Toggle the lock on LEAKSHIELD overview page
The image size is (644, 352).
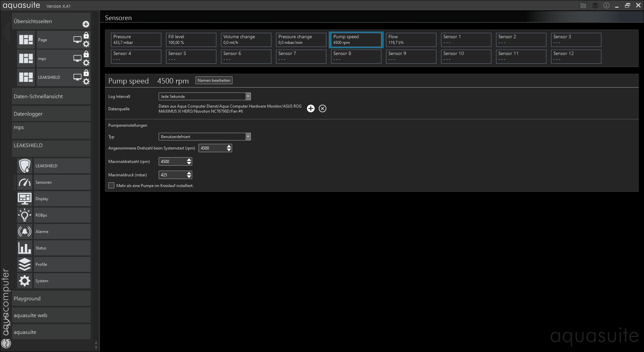coord(86,73)
